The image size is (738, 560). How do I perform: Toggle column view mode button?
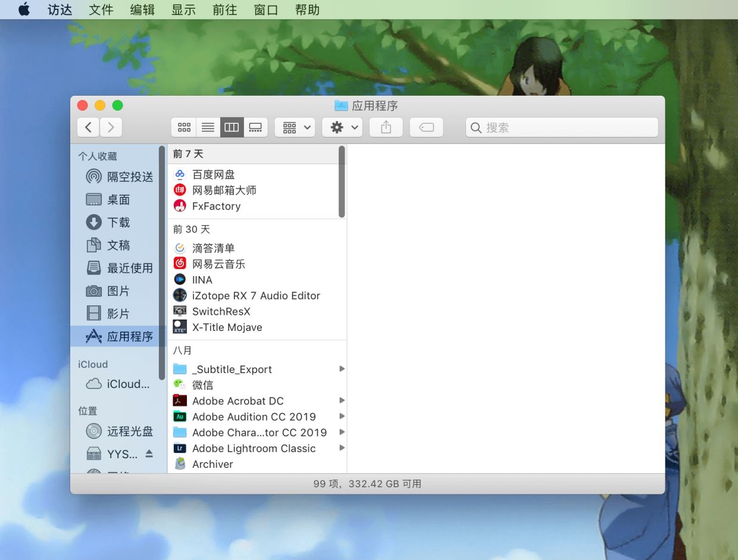[x=232, y=127]
